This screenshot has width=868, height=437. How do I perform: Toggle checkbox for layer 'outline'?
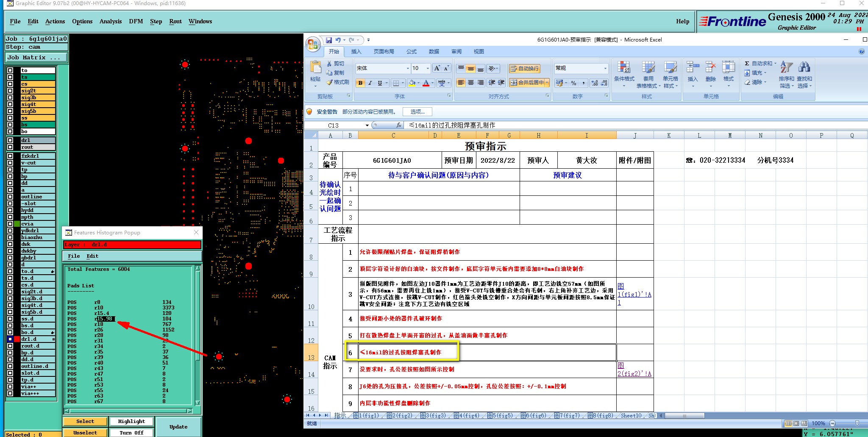click(x=10, y=197)
